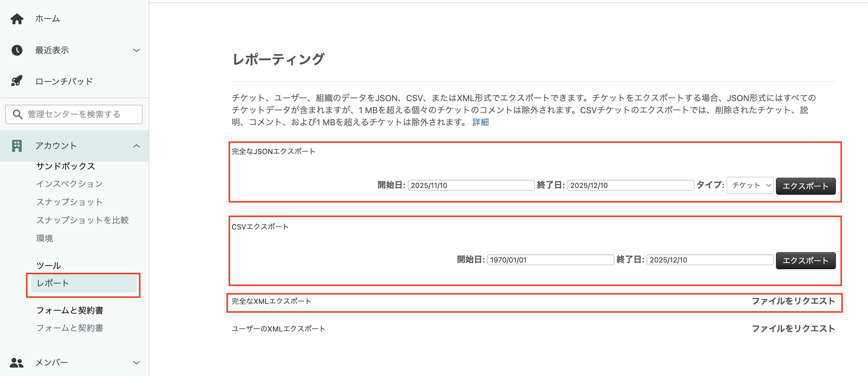Click JSON export 開始日 date field
The image size is (868, 376).
tap(471, 185)
